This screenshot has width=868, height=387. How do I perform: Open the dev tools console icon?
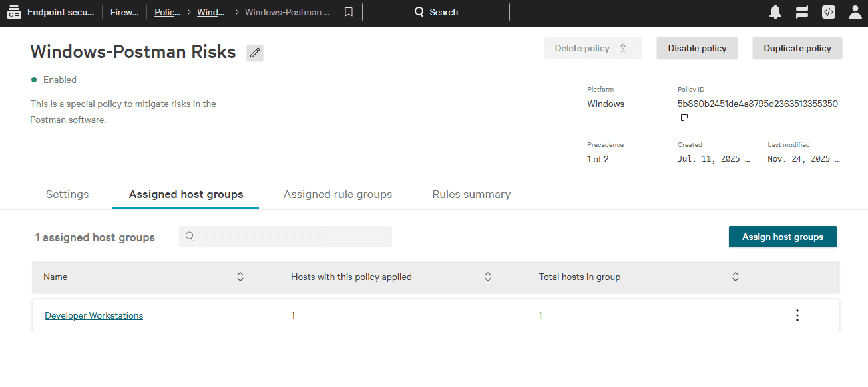pyautogui.click(x=828, y=11)
